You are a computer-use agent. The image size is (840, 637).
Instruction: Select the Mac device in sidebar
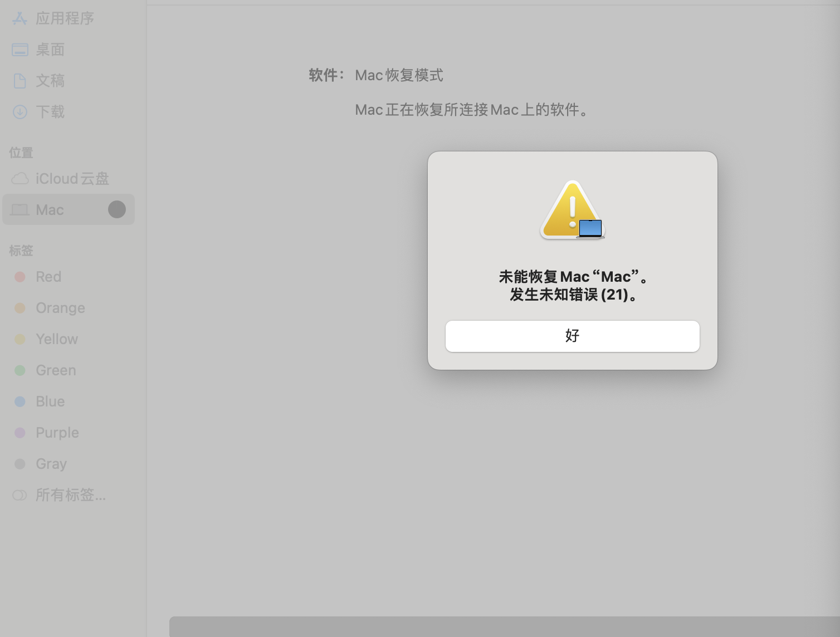[x=69, y=209]
